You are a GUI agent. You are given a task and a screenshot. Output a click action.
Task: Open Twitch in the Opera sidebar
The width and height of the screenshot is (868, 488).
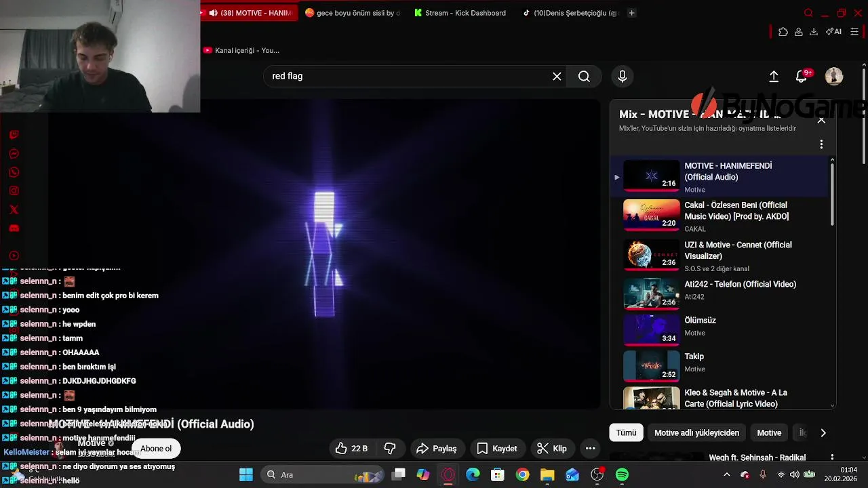(14, 135)
